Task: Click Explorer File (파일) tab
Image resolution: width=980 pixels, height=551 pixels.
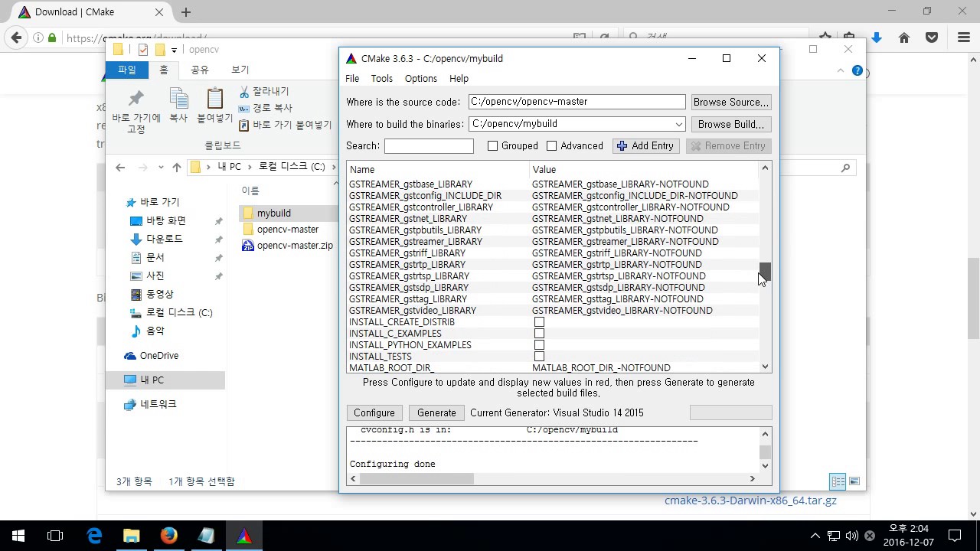Action: (x=127, y=70)
